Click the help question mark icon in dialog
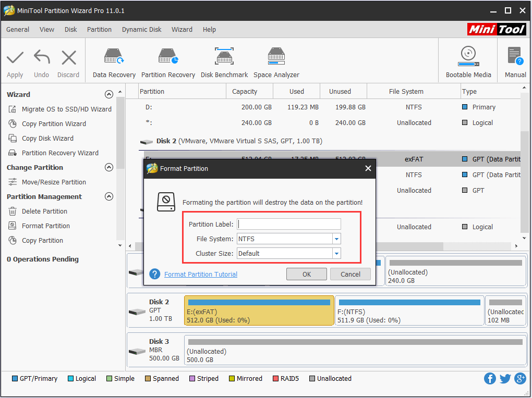 155,274
